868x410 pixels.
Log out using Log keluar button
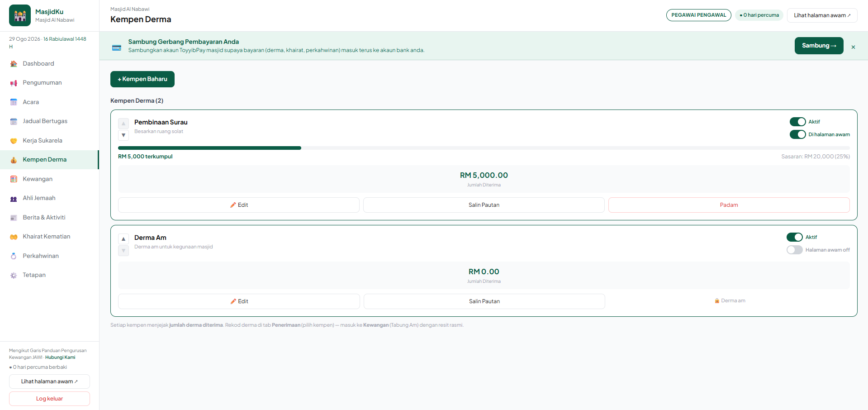pos(49,399)
